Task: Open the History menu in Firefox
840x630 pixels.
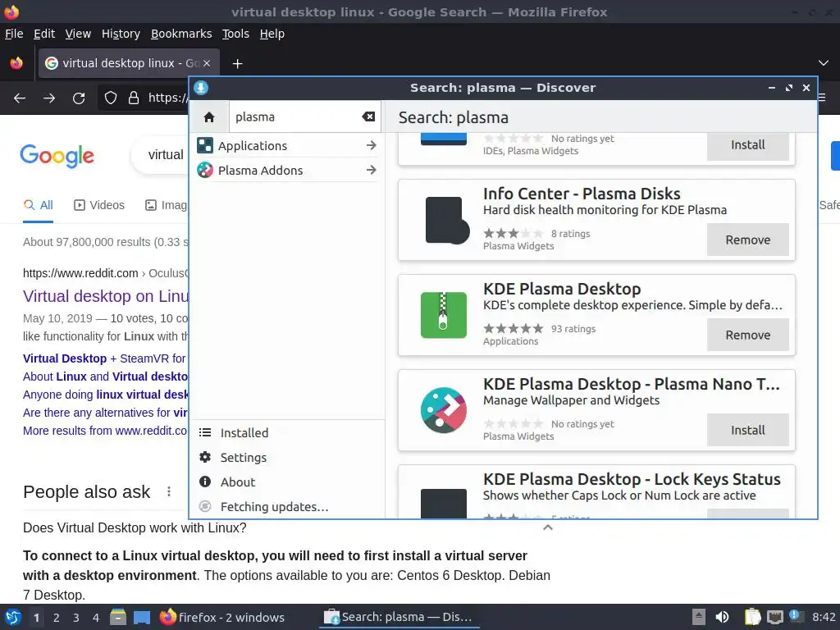Action: point(121,34)
